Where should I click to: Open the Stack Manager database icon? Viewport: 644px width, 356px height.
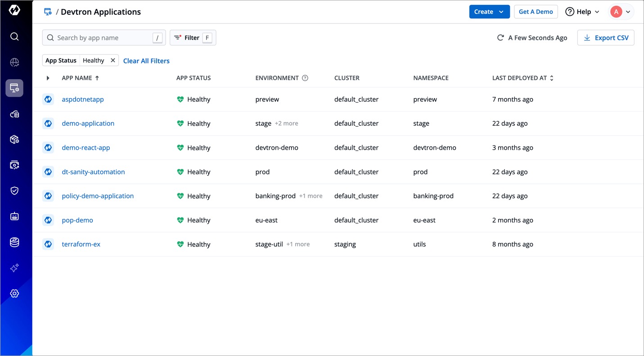click(x=15, y=242)
